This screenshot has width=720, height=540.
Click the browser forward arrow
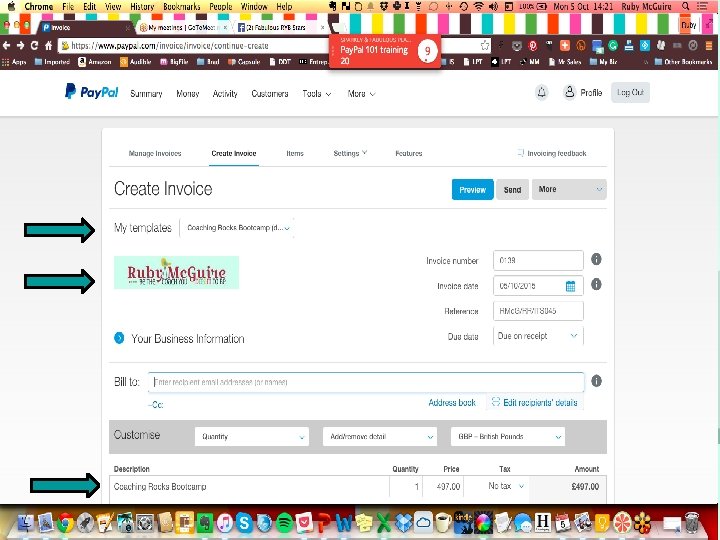pos(21,45)
